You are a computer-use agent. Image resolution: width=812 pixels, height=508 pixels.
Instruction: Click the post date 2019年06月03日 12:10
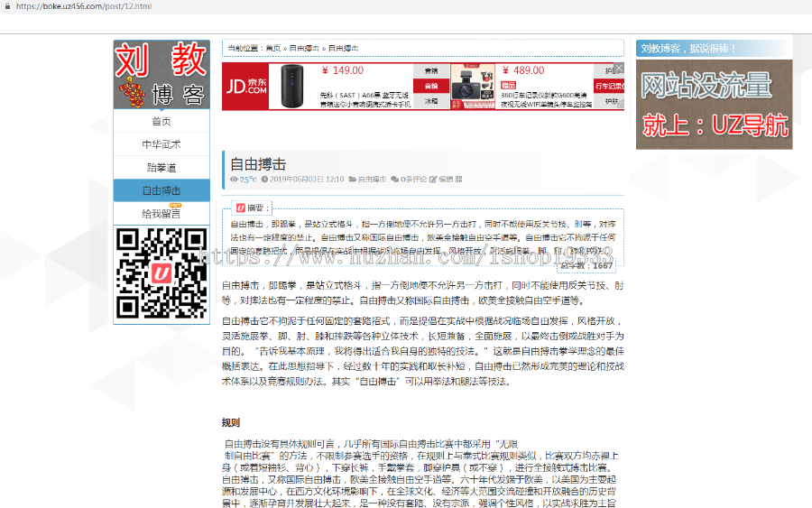(307, 180)
